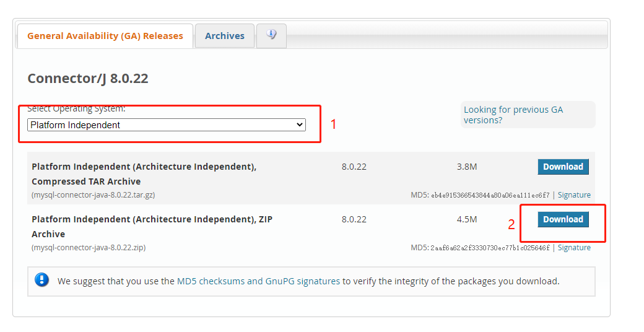Open the info speech-bubble tab

pos(271,36)
